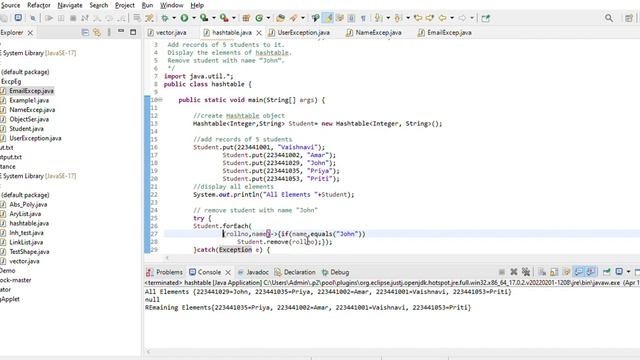
Task: Click the Debug (bug) toolbar icon
Action: [x=164, y=18]
